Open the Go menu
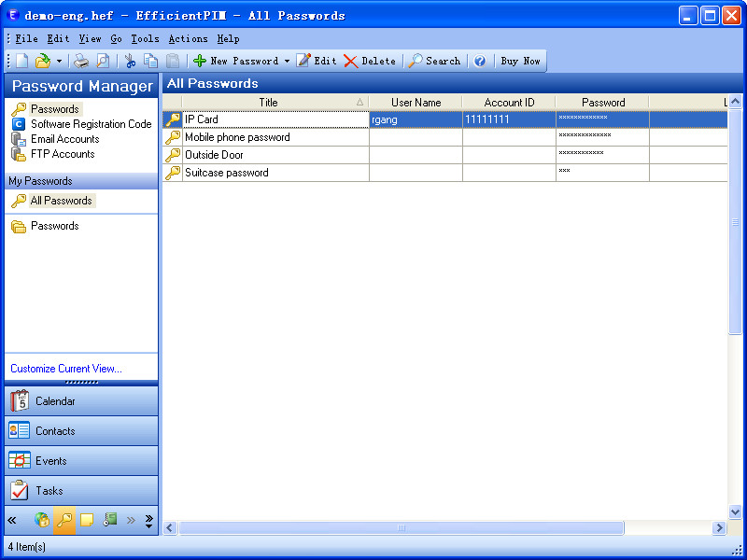Image resolution: width=747 pixels, height=560 pixels. pos(116,38)
